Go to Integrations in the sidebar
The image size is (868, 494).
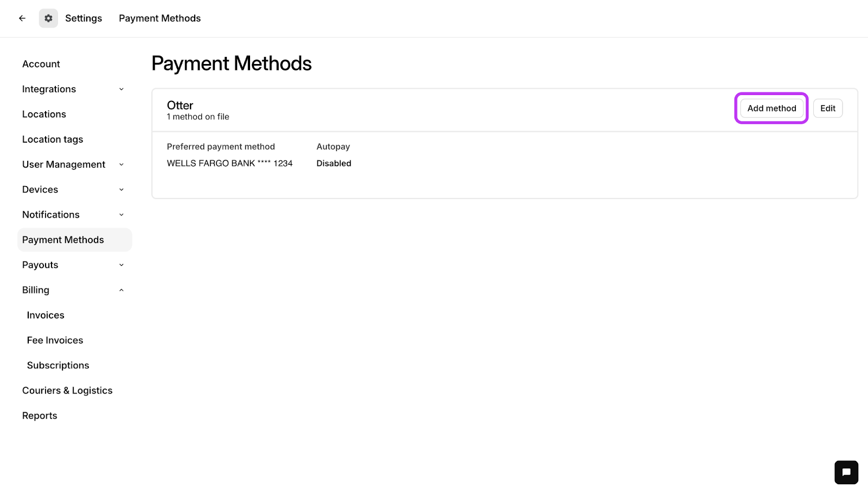(49, 89)
